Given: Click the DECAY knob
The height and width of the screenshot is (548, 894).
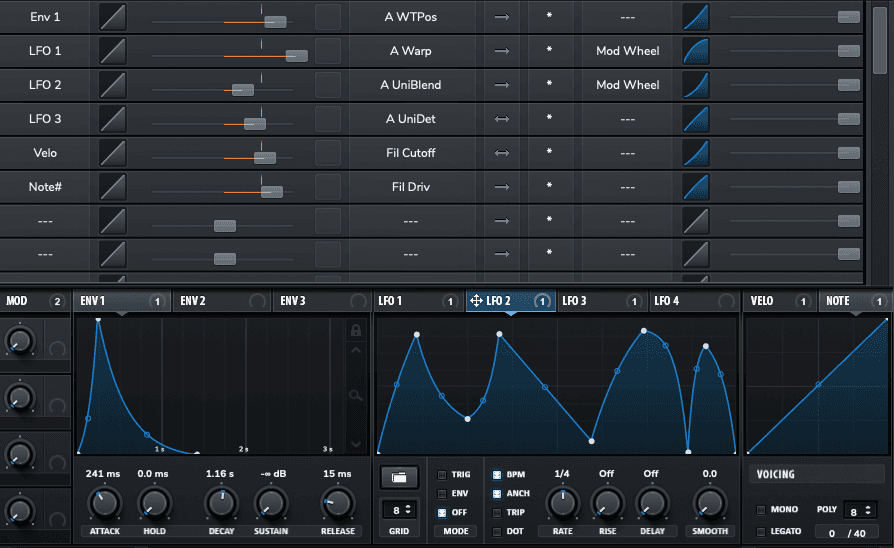Looking at the screenshot, I should 221,504.
